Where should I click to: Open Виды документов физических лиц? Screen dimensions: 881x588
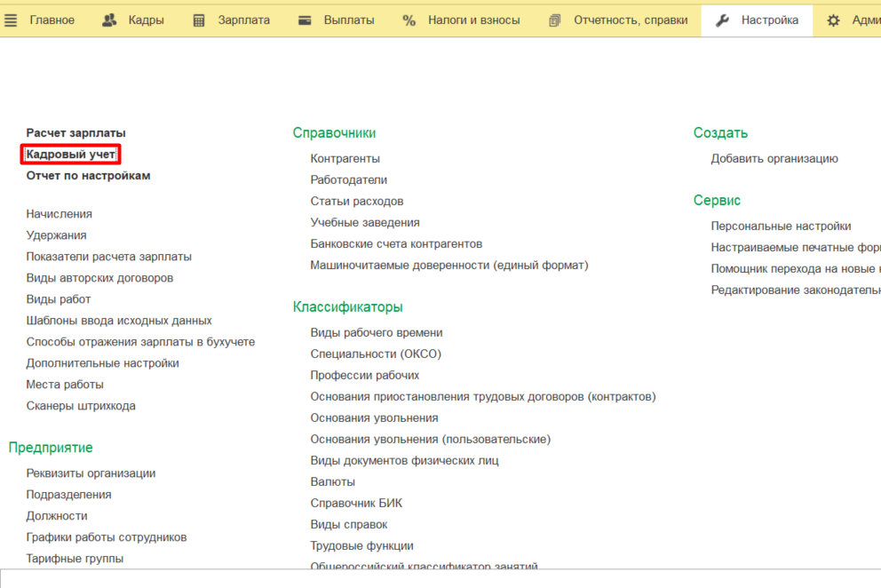coord(405,462)
